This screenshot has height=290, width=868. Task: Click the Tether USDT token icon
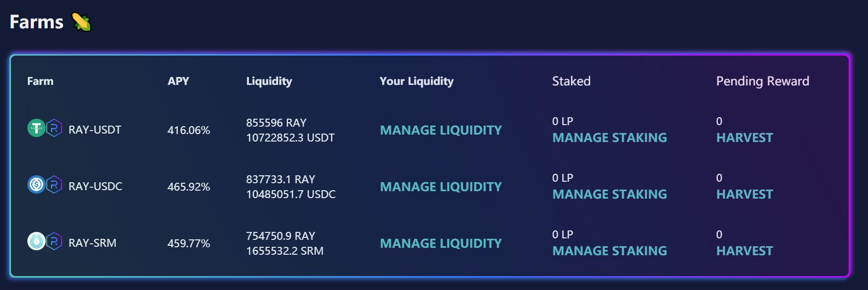(x=36, y=129)
